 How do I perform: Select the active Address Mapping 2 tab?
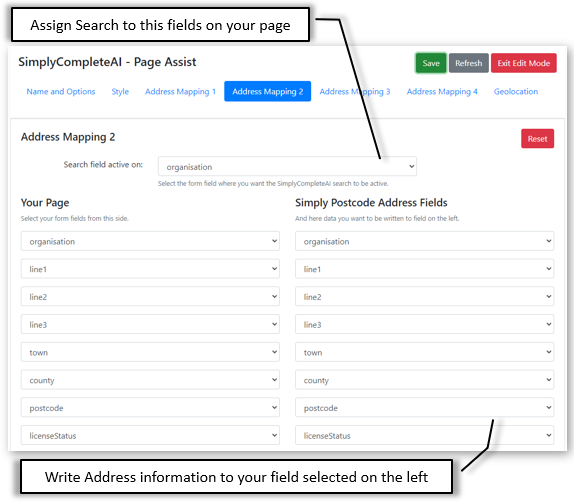tap(268, 92)
